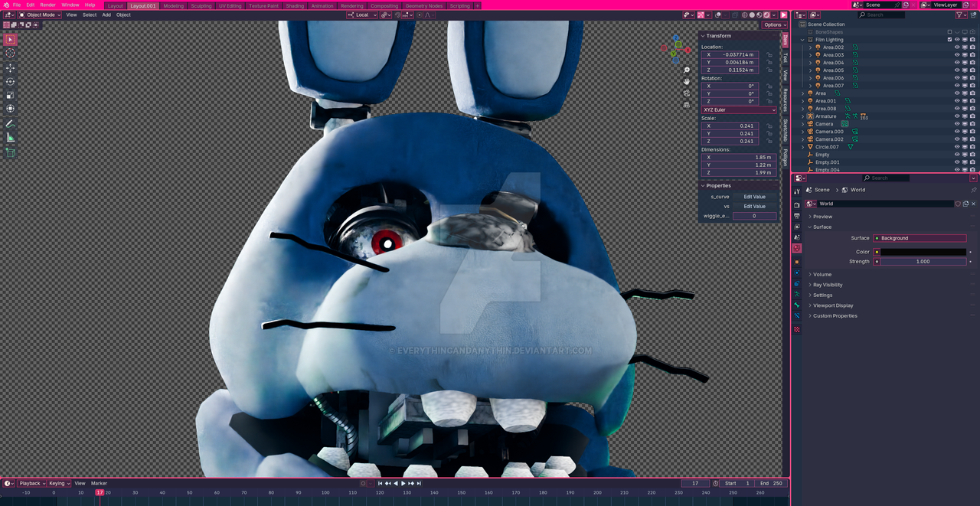Open the Options dropdown in viewport

coord(775,24)
